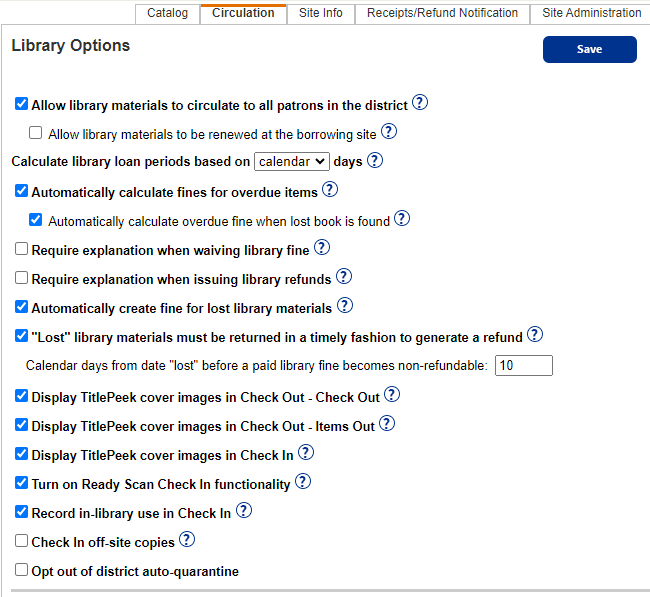Click help icon for circulate to all patrons
Image resolution: width=650 pixels, height=597 pixels.
pos(420,103)
